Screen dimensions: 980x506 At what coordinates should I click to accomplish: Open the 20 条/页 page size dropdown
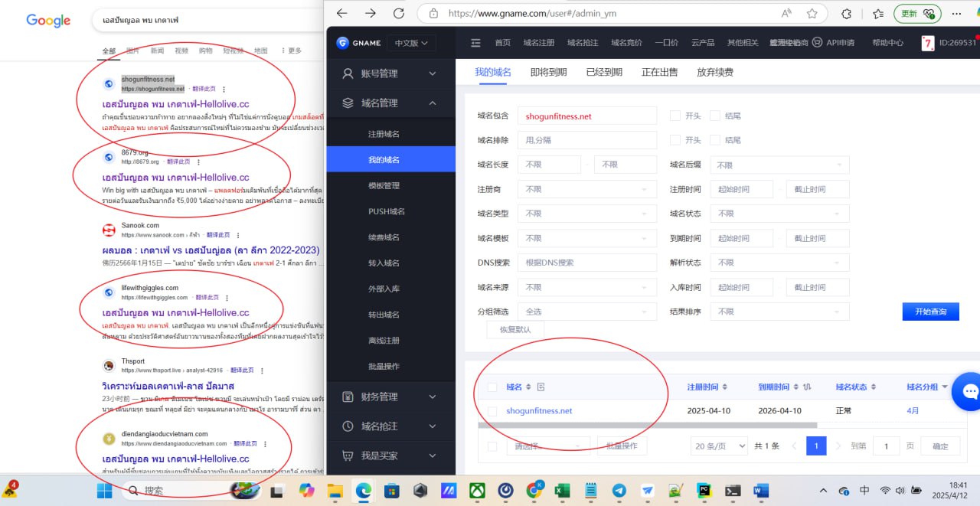pyautogui.click(x=719, y=446)
